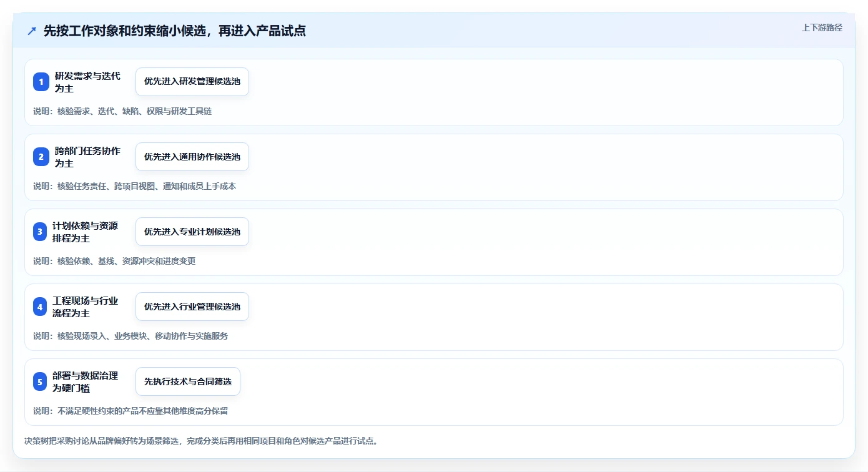Click the footer paragraph starting 决策树把采购讨论
868x472 pixels.
[x=201, y=441]
